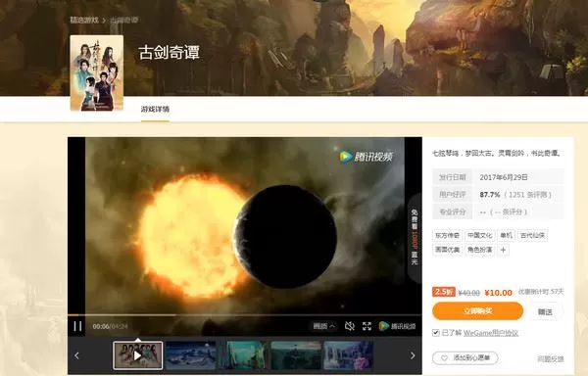Select the fourth screenshot thumbnail
Image resolution: width=588 pixels, height=376 pixels.
click(x=296, y=355)
